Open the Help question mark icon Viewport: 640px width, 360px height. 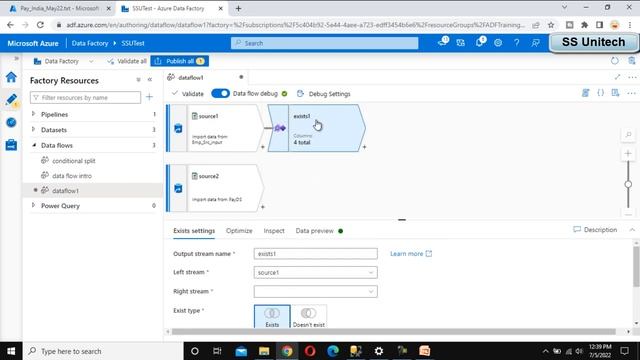click(516, 42)
